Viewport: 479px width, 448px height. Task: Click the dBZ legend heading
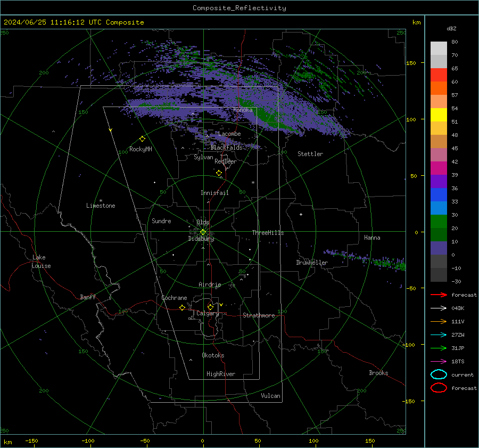click(451, 28)
